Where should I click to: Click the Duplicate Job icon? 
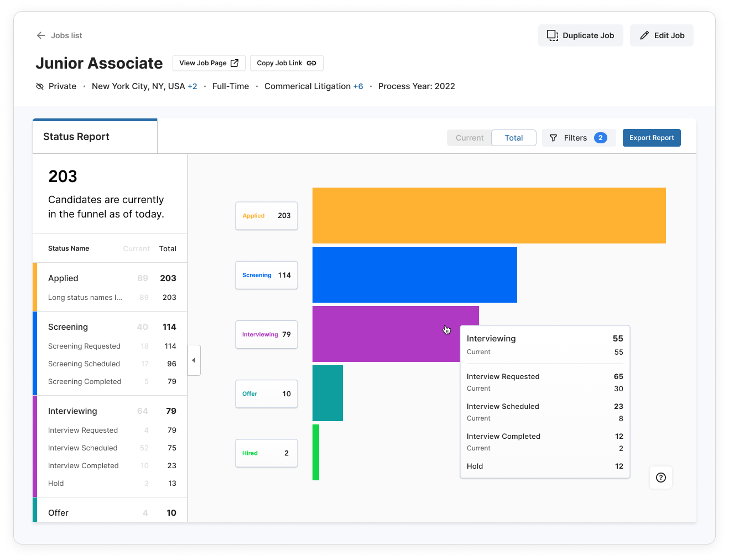553,35
